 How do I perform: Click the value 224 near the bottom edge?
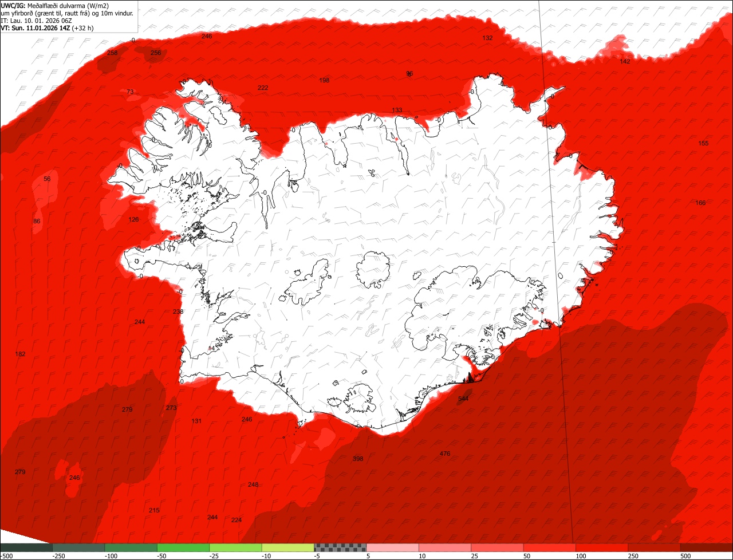point(237,520)
